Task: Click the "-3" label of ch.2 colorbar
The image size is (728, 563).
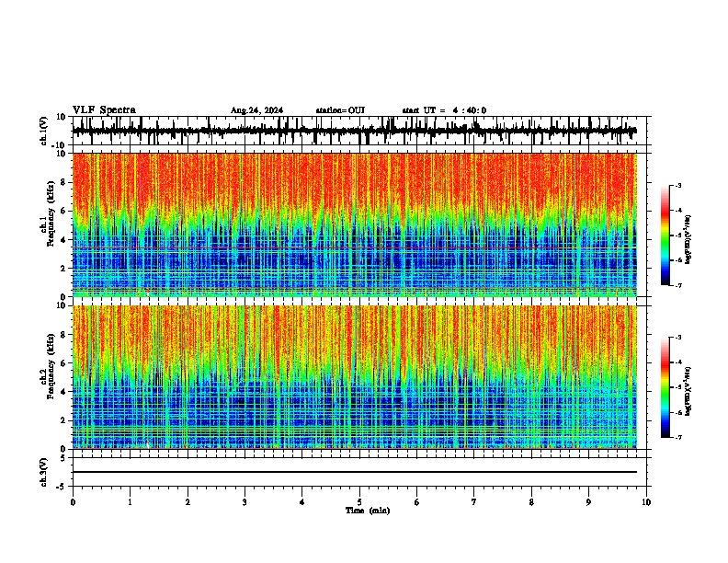Action: tap(677, 338)
